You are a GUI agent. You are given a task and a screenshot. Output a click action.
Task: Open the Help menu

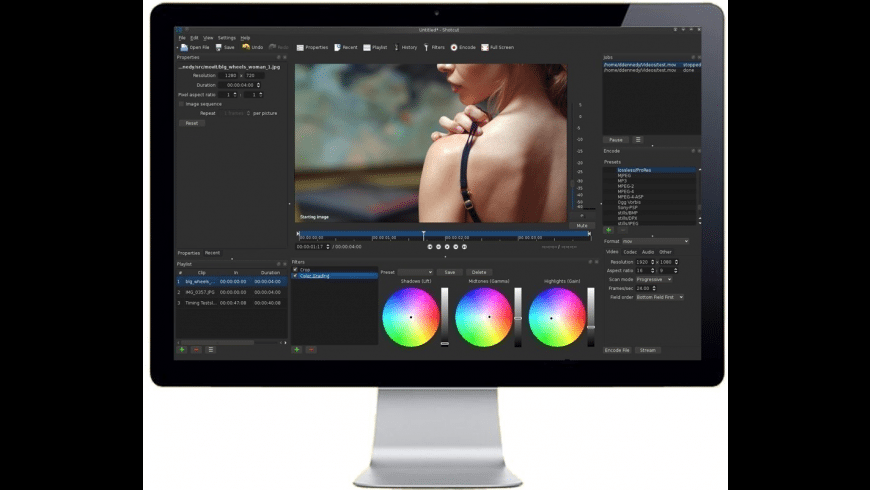pyautogui.click(x=245, y=38)
